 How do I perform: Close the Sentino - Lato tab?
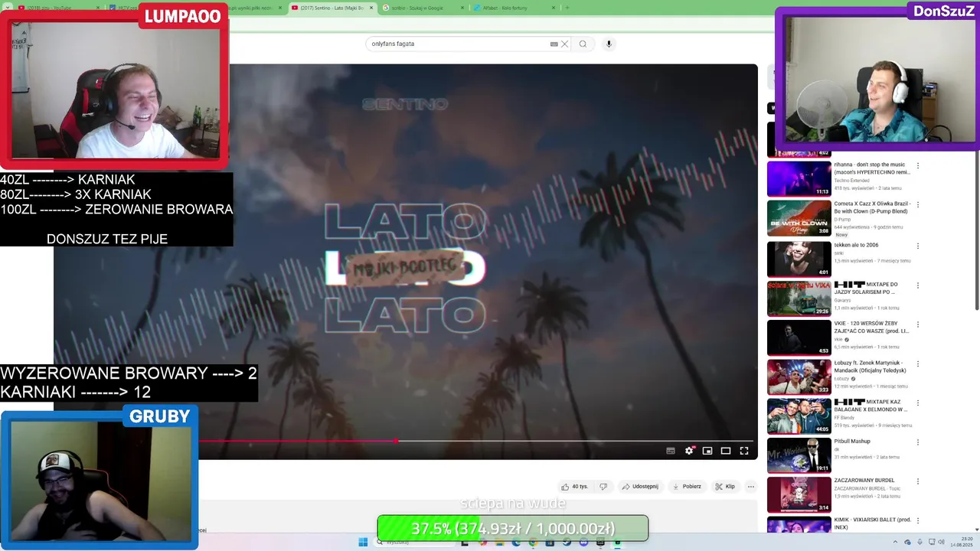(x=371, y=8)
